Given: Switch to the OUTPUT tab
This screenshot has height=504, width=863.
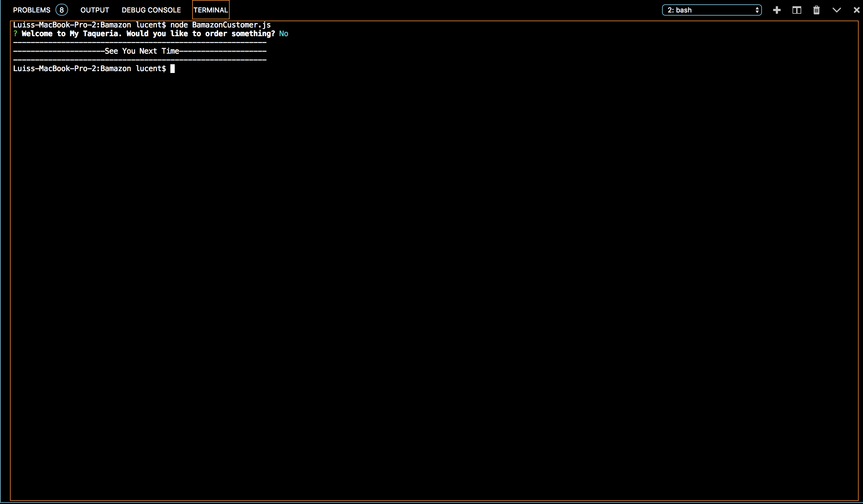Looking at the screenshot, I should [x=95, y=10].
